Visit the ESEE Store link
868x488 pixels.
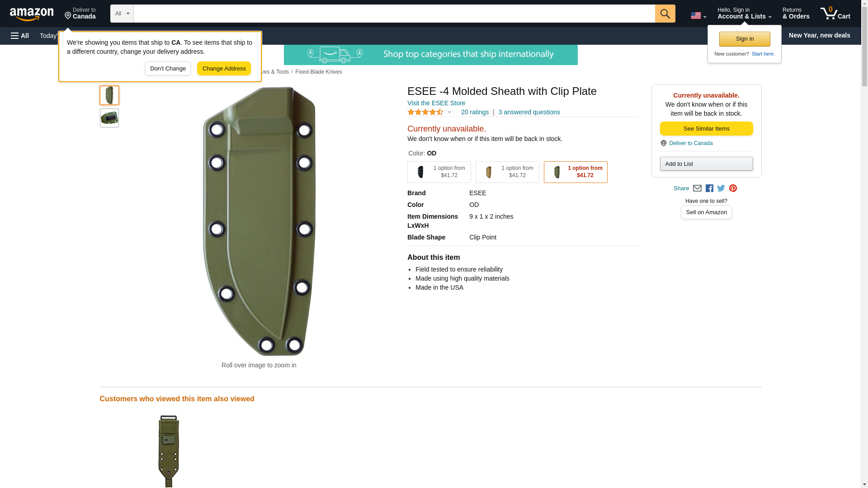click(436, 103)
